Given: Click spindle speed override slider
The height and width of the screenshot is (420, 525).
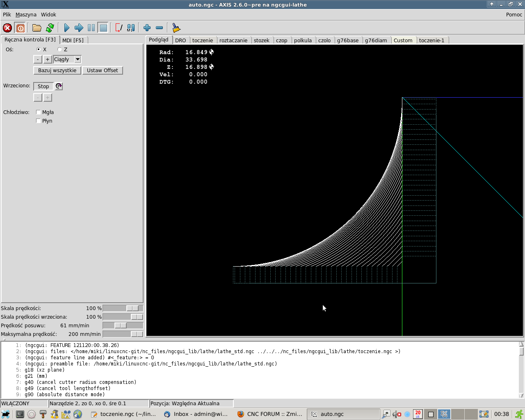Looking at the screenshot, I should pyautogui.click(x=123, y=317).
